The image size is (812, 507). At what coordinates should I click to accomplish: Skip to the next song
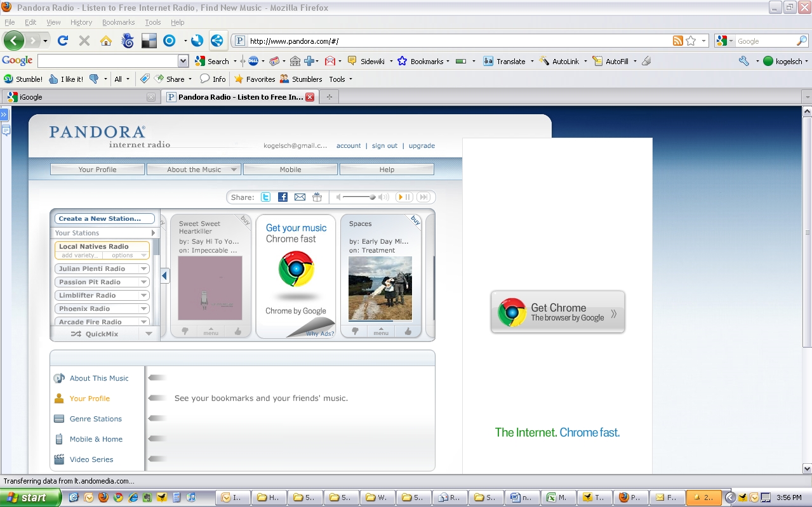point(423,197)
